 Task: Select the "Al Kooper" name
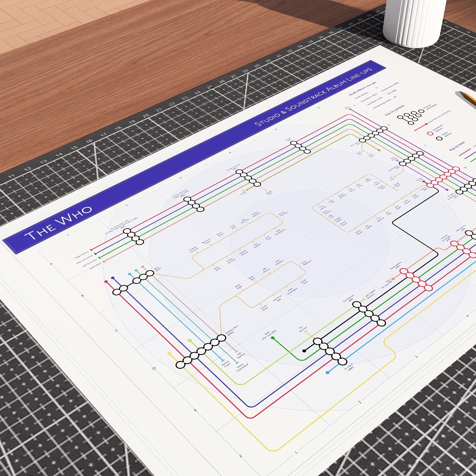click(243, 192)
